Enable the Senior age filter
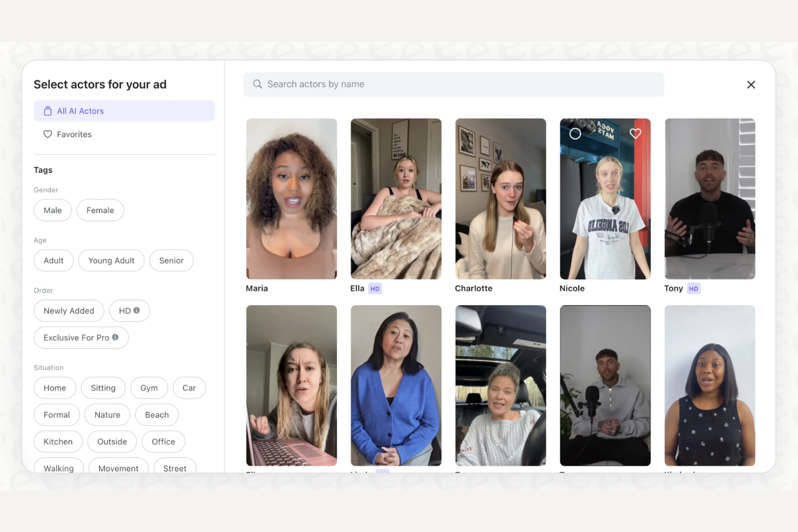 tap(171, 260)
